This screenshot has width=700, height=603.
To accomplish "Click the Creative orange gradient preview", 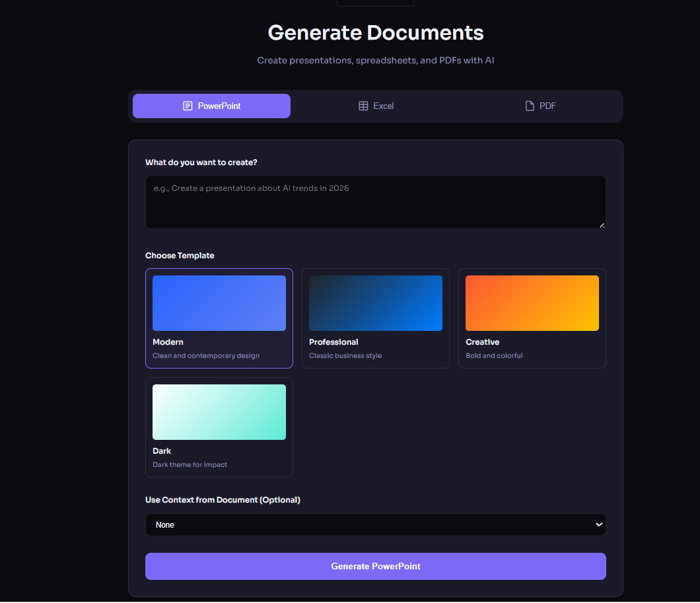I will click(532, 303).
